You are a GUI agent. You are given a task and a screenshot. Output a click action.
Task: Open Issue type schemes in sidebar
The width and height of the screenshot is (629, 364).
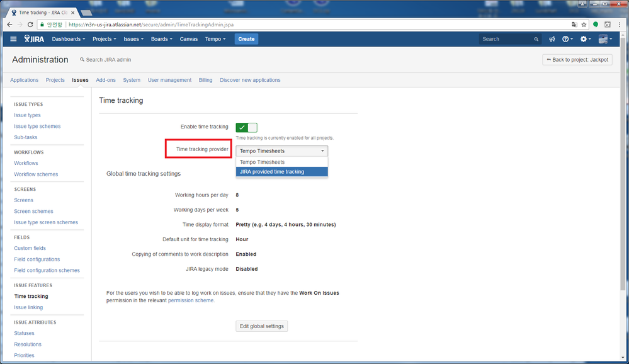[37, 126]
